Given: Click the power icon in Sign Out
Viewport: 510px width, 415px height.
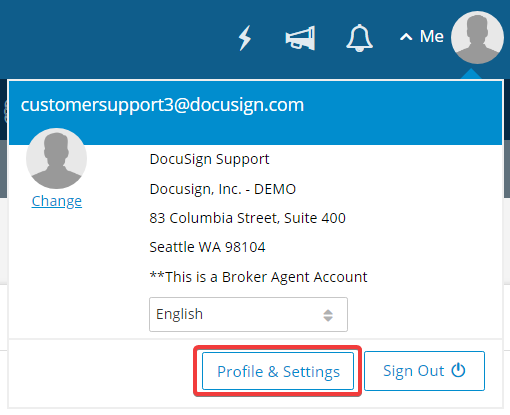Looking at the screenshot, I should click(x=458, y=370).
